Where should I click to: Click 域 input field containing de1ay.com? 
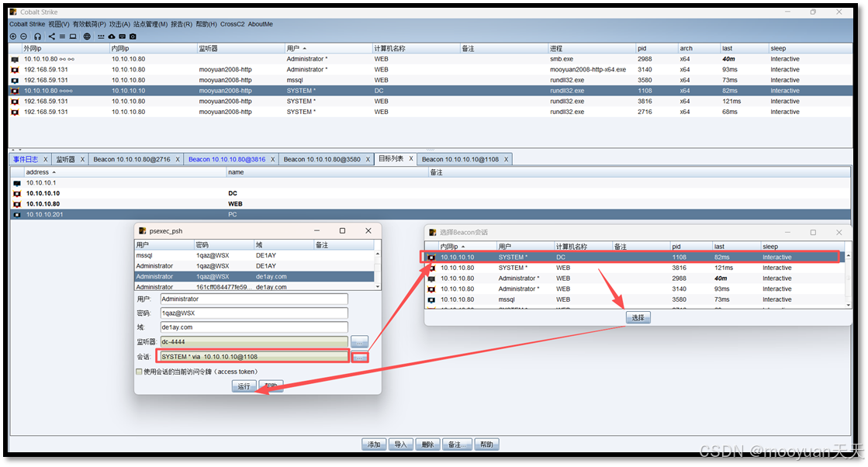(254, 327)
